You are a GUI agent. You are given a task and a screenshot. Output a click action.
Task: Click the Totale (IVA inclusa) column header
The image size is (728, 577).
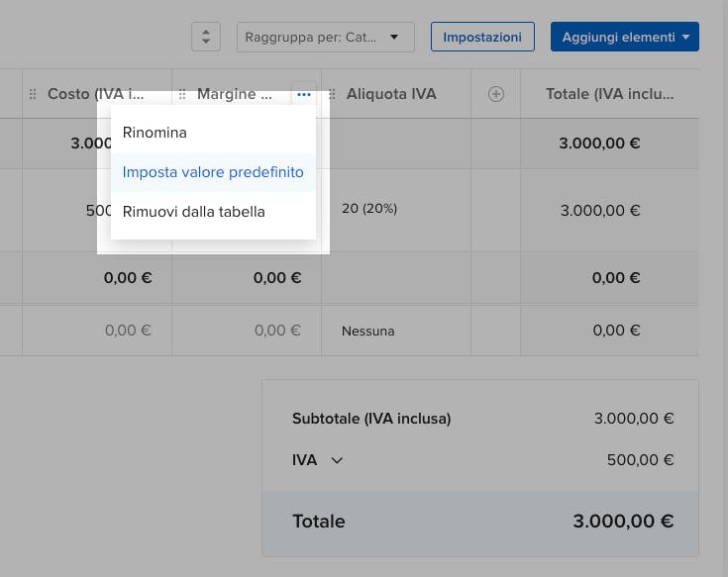[609, 94]
